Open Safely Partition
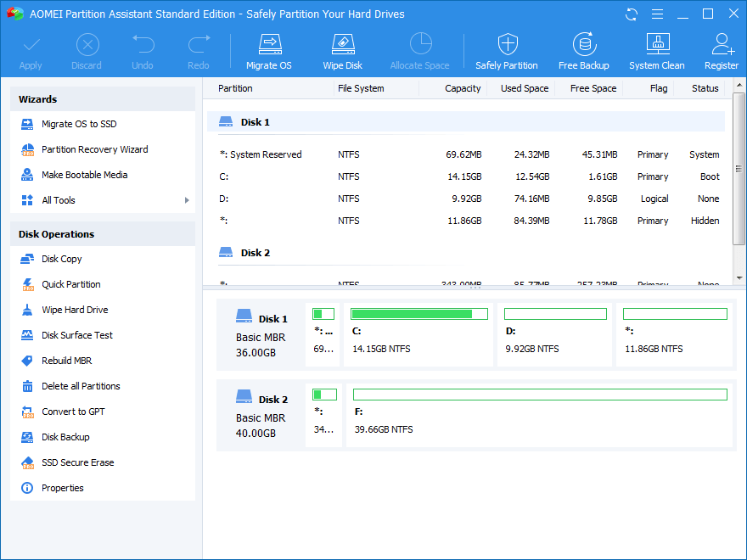This screenshot has width=747, height=560. [507, 49]
